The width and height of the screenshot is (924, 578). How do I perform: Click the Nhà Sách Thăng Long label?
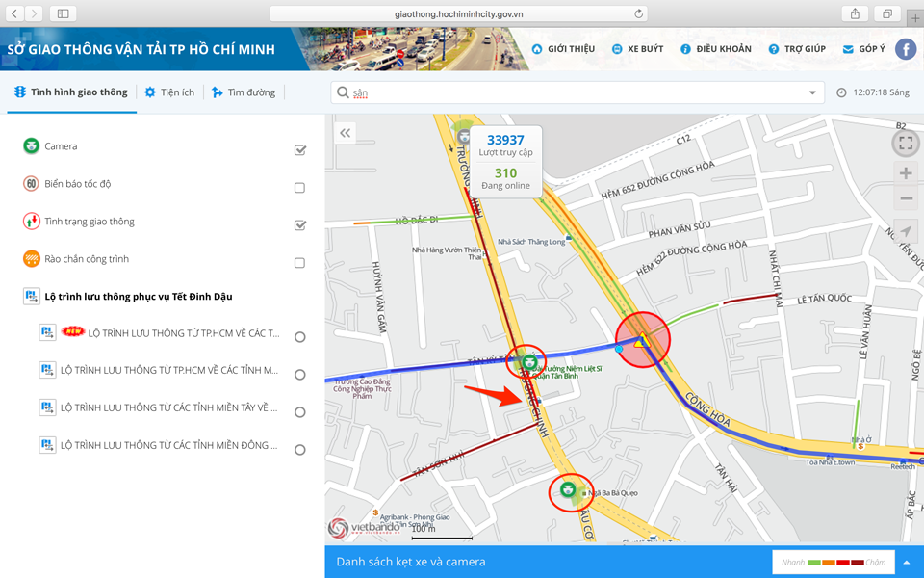531,241
